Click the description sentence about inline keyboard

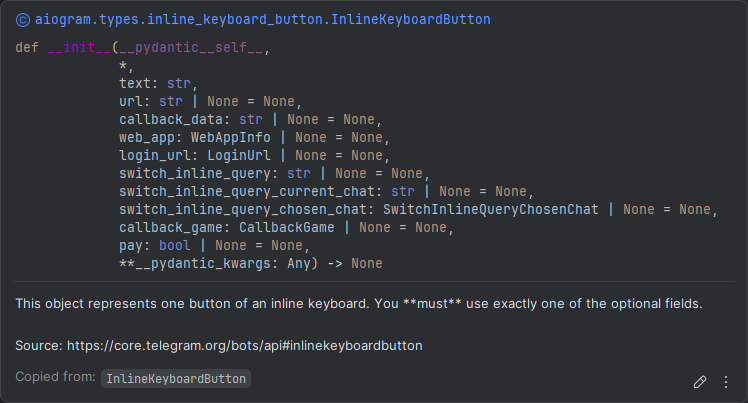click(x=359, y=304)
